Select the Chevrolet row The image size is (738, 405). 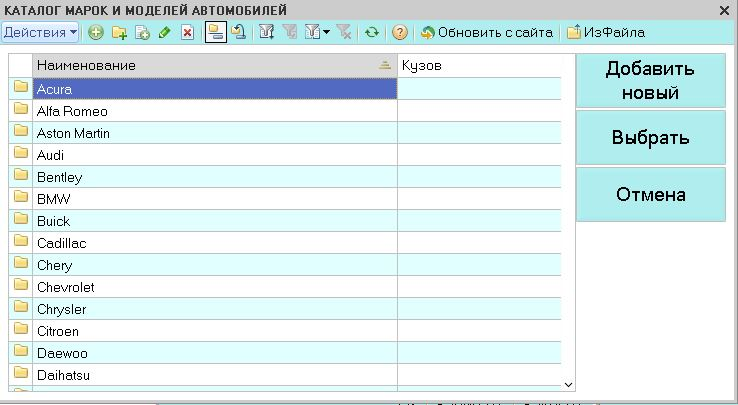coord(285,287)
